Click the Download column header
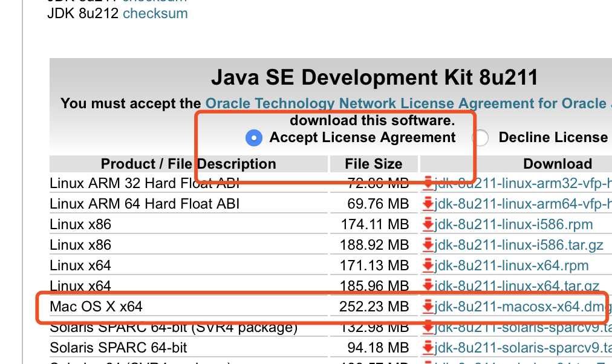The image size is (612, 364). click(x=558, y=164)
